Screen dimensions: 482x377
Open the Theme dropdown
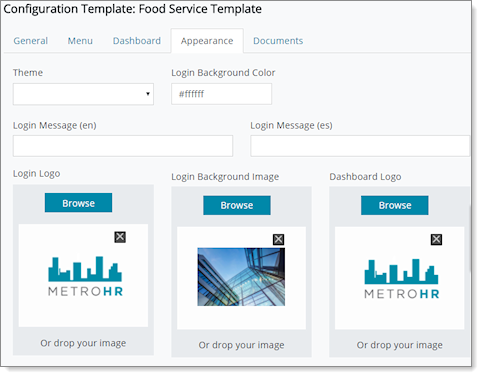click(x=83, y=94)
